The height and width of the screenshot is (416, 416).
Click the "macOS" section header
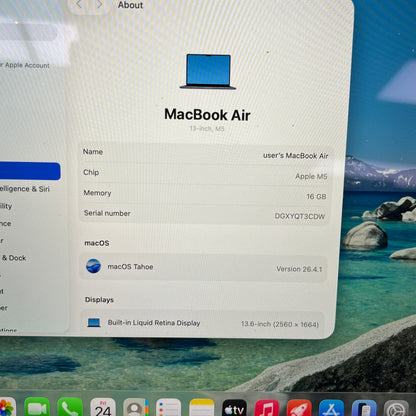pos(97,243)
